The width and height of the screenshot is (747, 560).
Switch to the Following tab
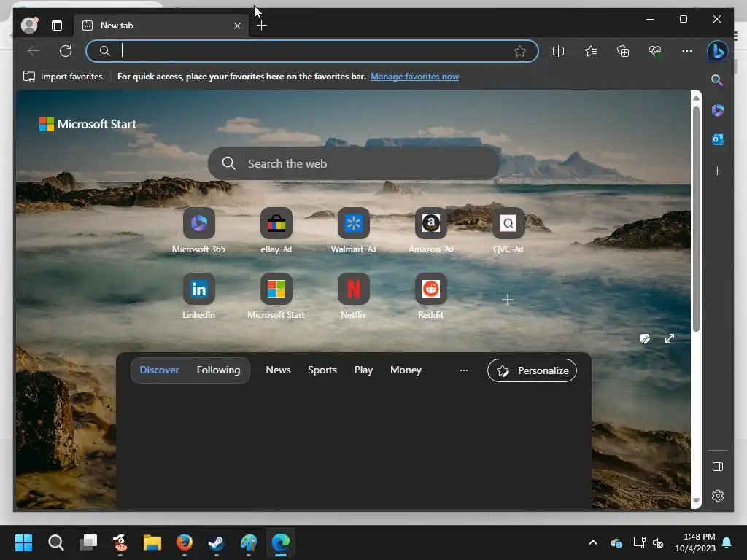point(218,370)
